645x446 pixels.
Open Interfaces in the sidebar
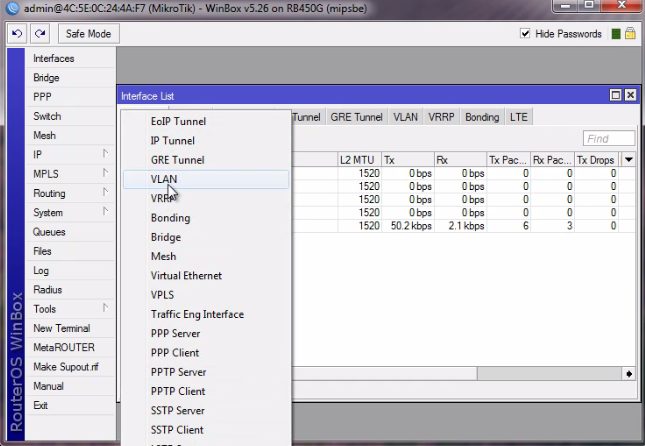click(70, 58)
